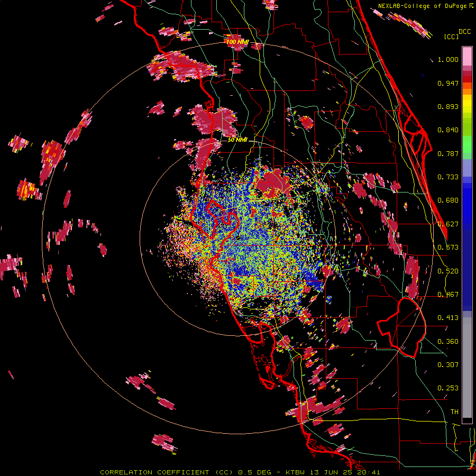Click the 0.360 color scale label
Image resolution: width=476 pixels, height=476 pixels.
tap(448, 342)
